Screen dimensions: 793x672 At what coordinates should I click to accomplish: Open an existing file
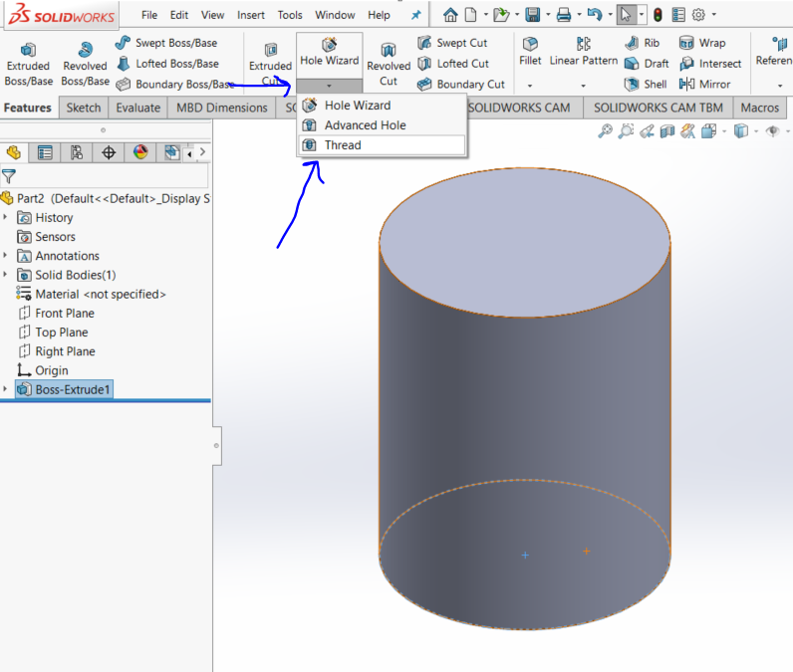501,15
